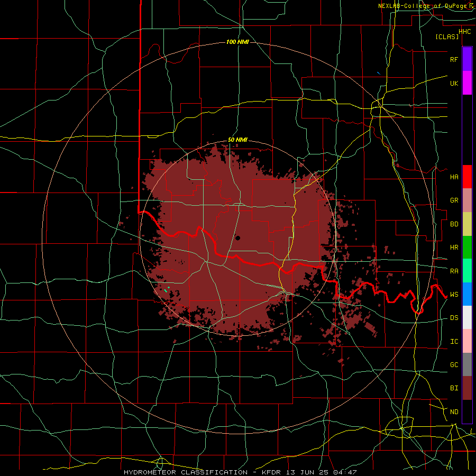This screenshot has height=476, width=476.
Task: Click the RF legend label
Action: coord(454,59)
